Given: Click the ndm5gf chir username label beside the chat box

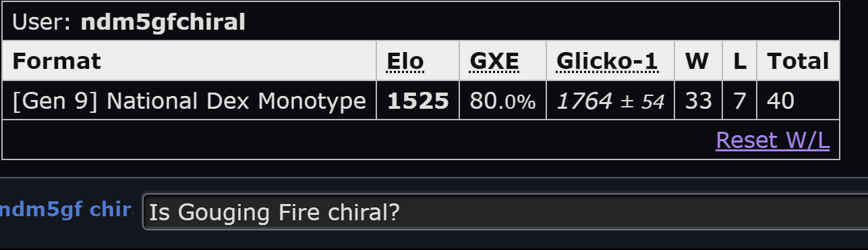Looking at the screenshot, I should [65, 210].
